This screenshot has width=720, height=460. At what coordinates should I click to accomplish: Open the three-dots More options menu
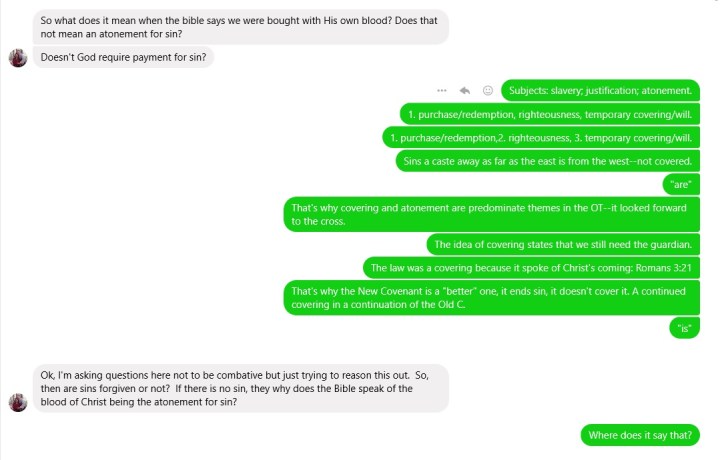(x=442, y=90)
